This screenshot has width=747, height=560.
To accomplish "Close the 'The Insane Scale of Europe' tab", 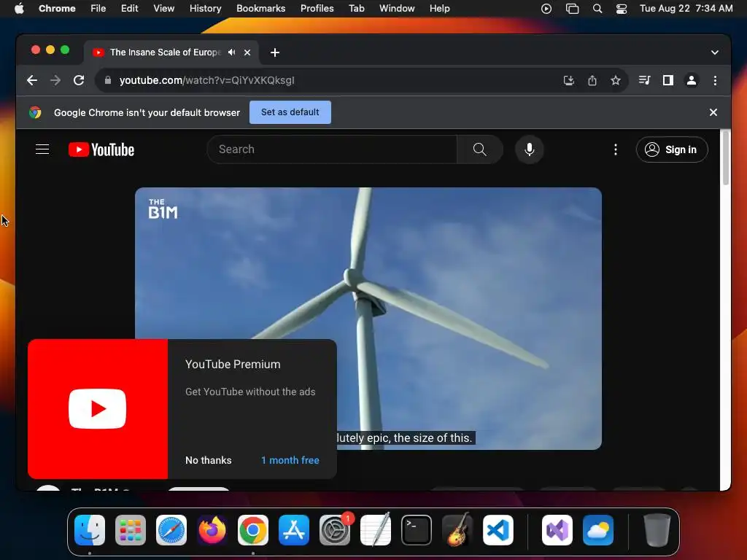I will click(247, 52).
